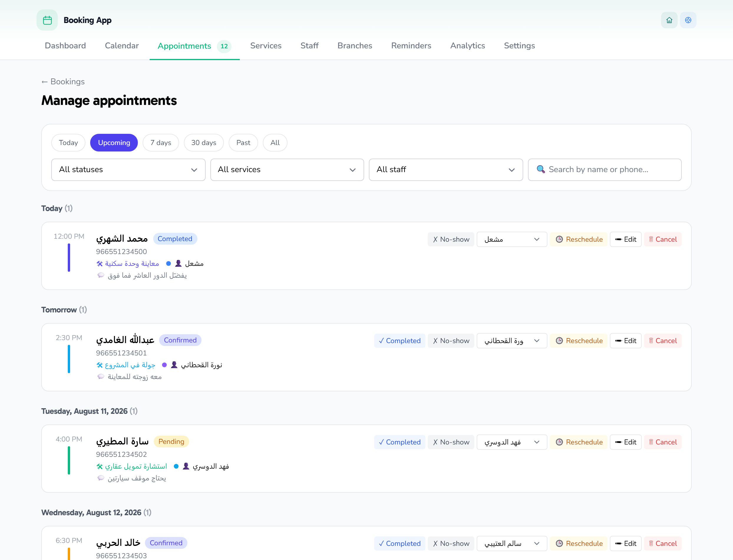Click the trash icon on 12:00 PM Cancel
Viewport: 733px width, 560px height.
click(x=651, y=239)
